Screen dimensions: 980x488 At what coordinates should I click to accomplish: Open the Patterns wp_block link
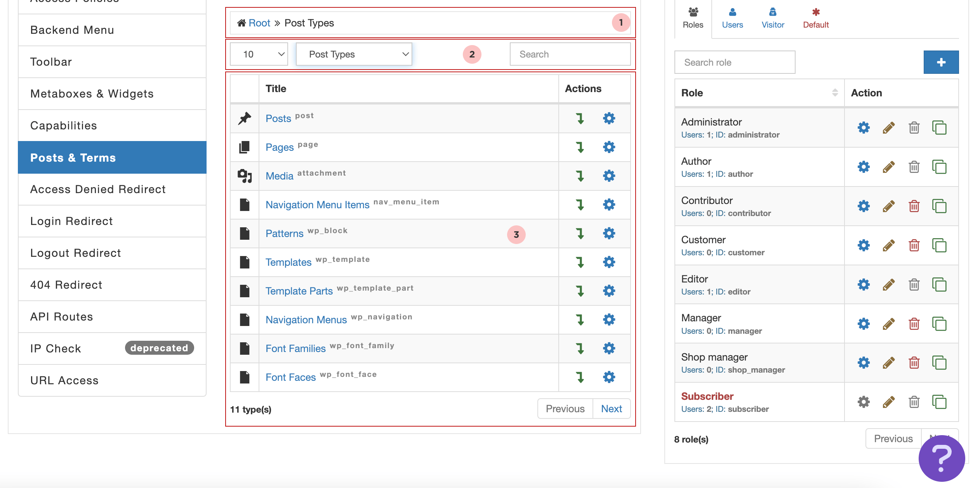click(x=284, y=234)
